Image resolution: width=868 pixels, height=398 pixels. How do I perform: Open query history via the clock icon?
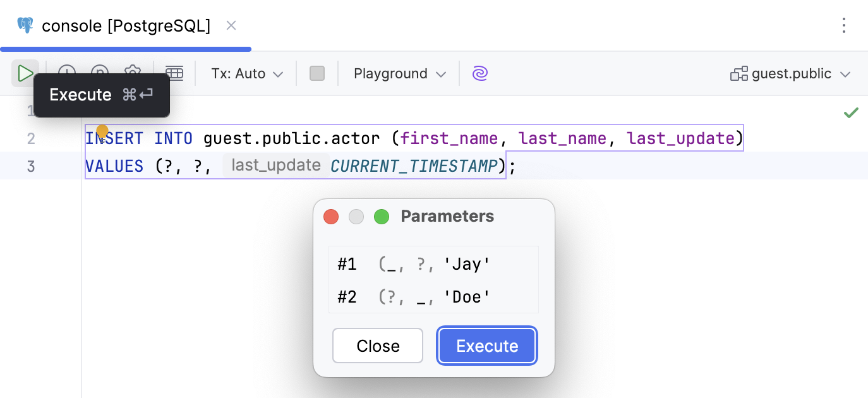click(67, 73)
